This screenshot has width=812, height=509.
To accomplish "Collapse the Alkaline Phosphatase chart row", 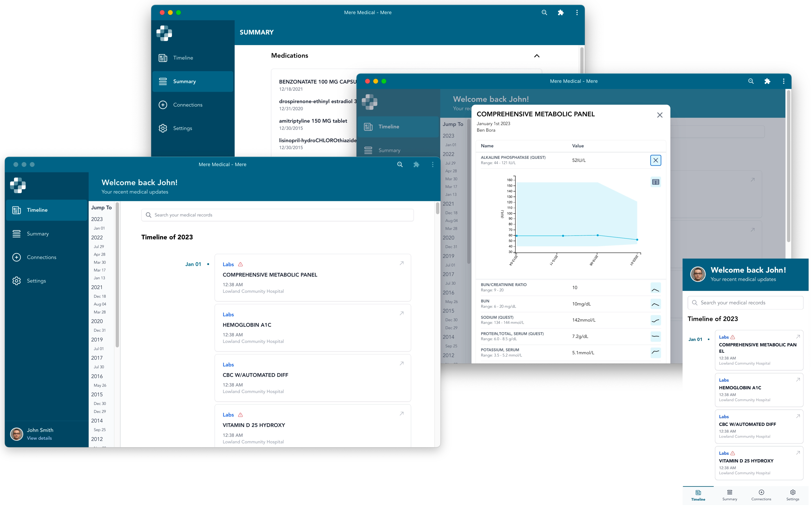I will (x=655, y=160).
